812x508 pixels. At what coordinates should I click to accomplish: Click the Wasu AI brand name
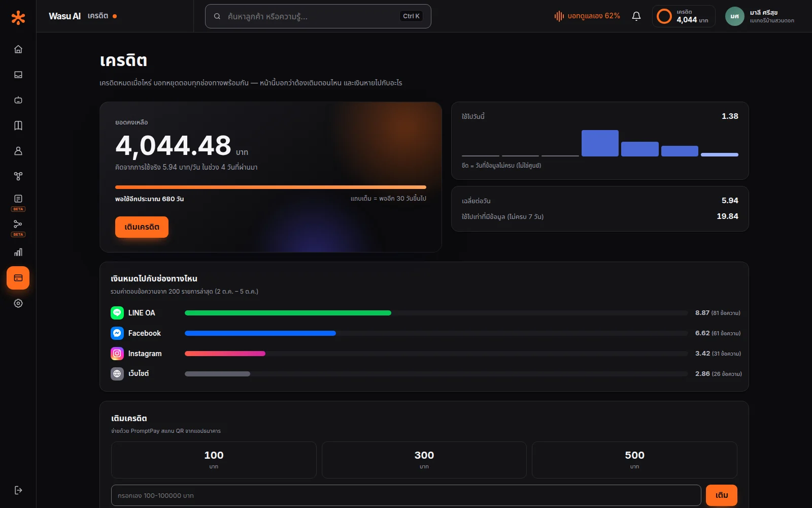(64, 16)
